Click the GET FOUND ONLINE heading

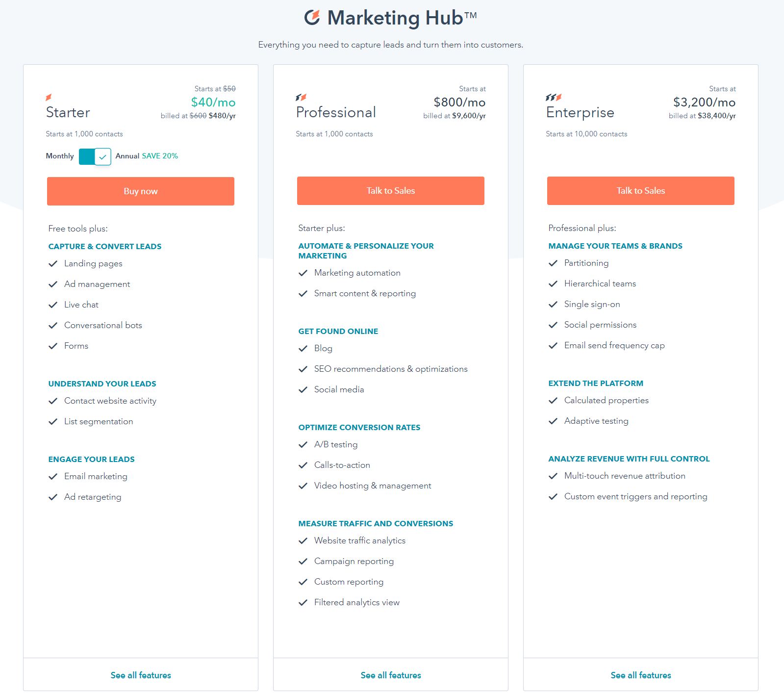tap(338, 332)
